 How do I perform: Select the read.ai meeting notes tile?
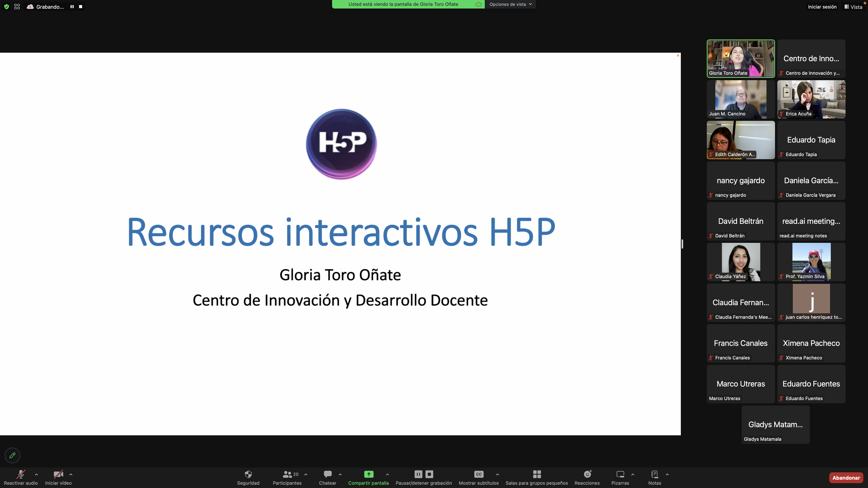[811, 222]
